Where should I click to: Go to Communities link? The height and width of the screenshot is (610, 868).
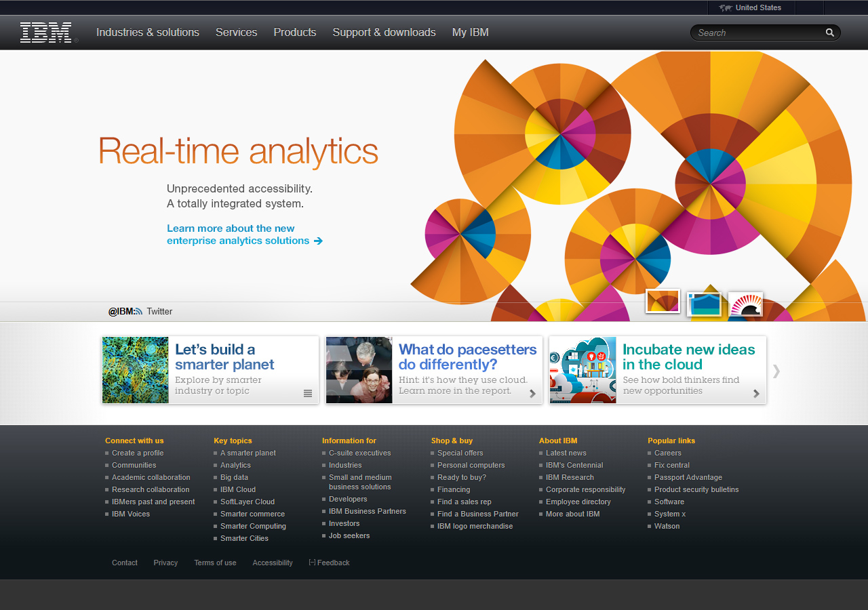pyautogui.click(x=134, y=465)
